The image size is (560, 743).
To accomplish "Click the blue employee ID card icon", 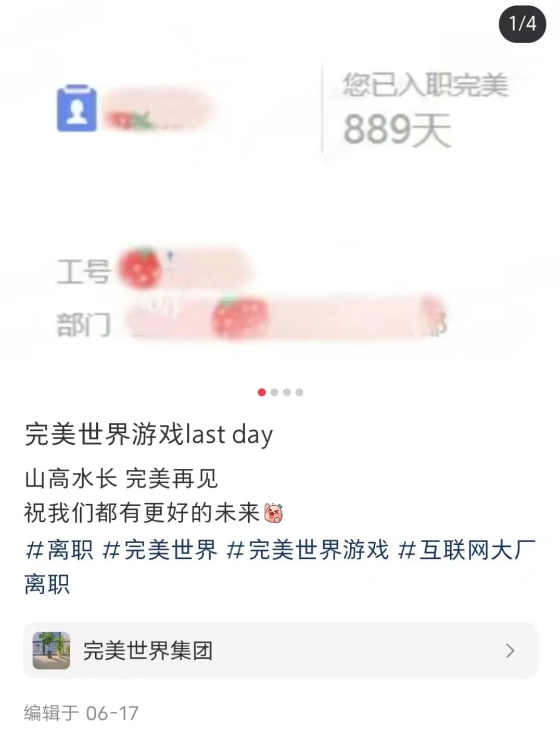I will coord(77,109).
